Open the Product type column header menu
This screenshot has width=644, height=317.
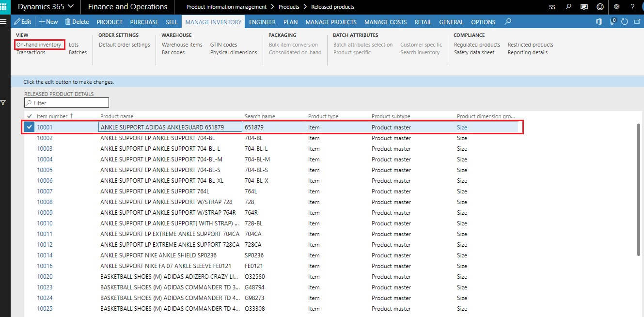[323, 116]
